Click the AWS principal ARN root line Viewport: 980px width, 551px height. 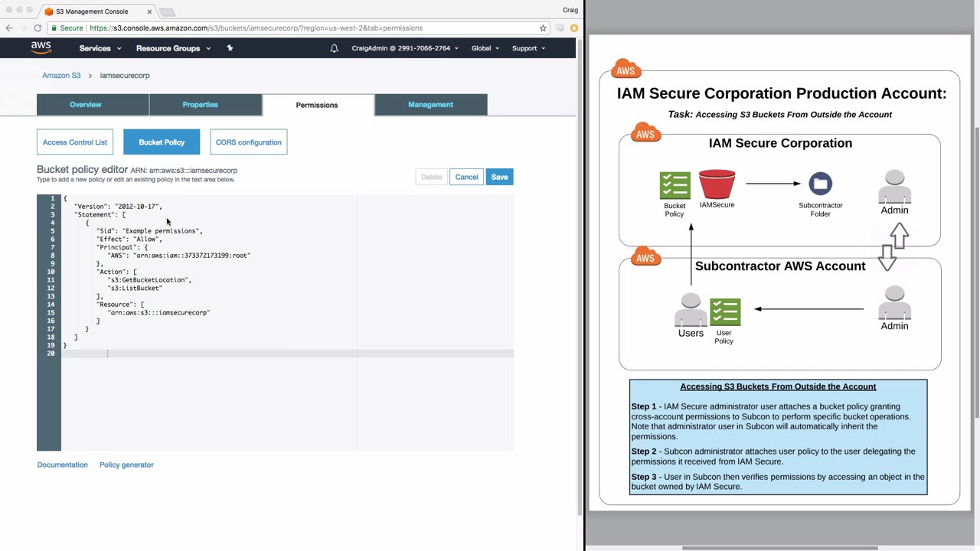pyautogui.click(x=179, y=256)
